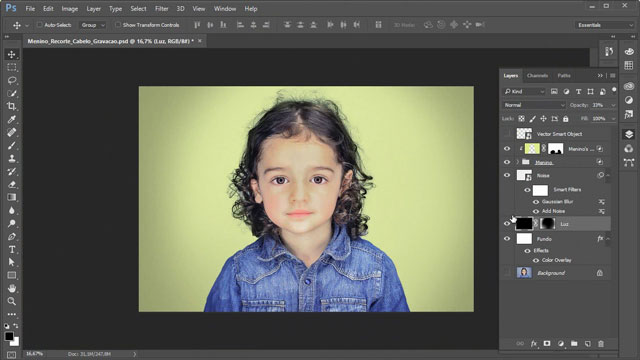This screenshot has height=360, width=640.
Task: Select the Lasso tool
Action: coord(11,80)
